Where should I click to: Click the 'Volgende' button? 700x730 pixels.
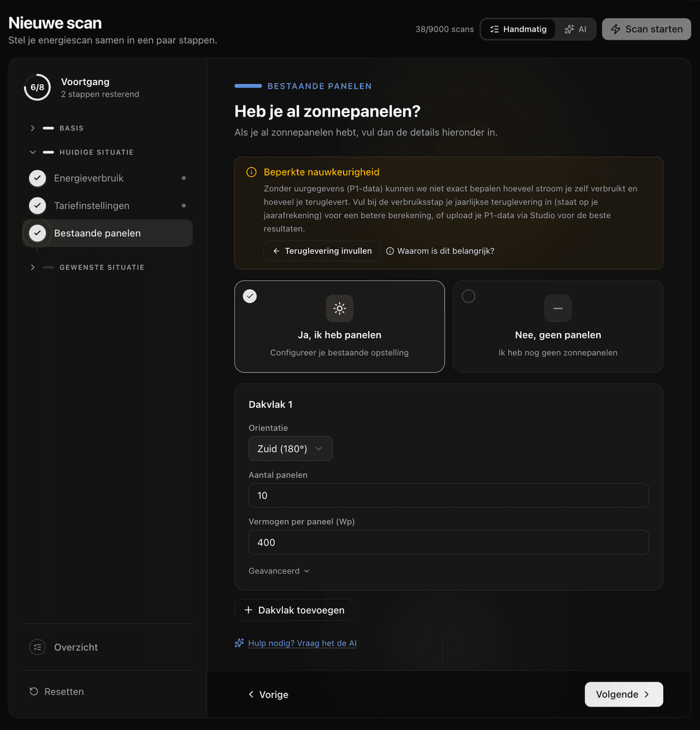[624, 694]
